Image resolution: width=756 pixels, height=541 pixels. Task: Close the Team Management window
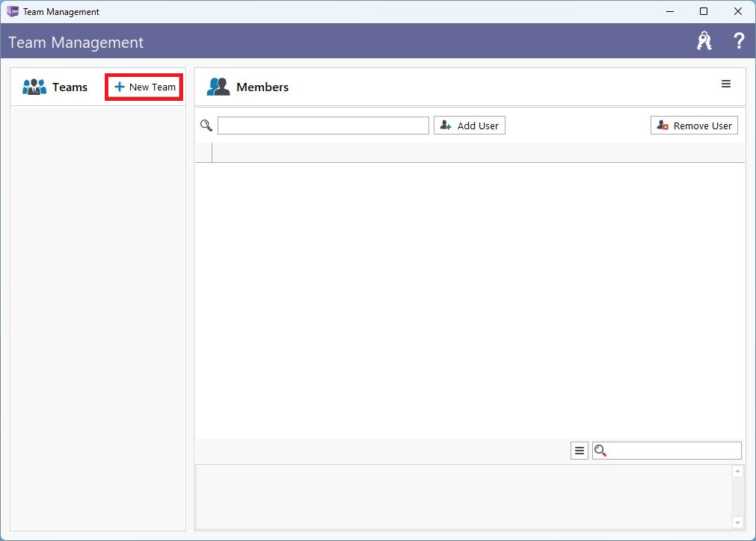tap(737, 11)
